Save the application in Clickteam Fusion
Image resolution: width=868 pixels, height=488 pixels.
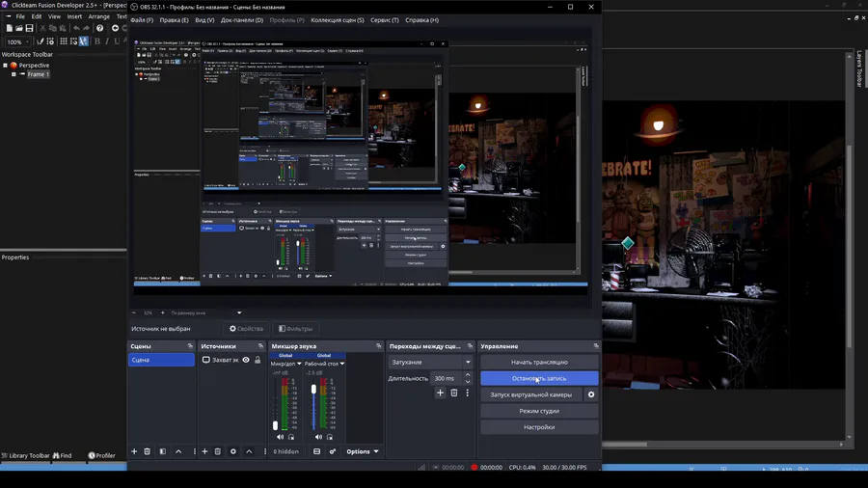tap(29, 28)
